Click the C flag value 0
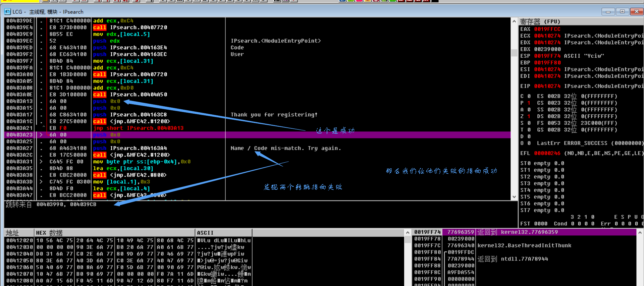Image resolution: width=644 pixels, height=286 pixels. (x=529, y=96)
